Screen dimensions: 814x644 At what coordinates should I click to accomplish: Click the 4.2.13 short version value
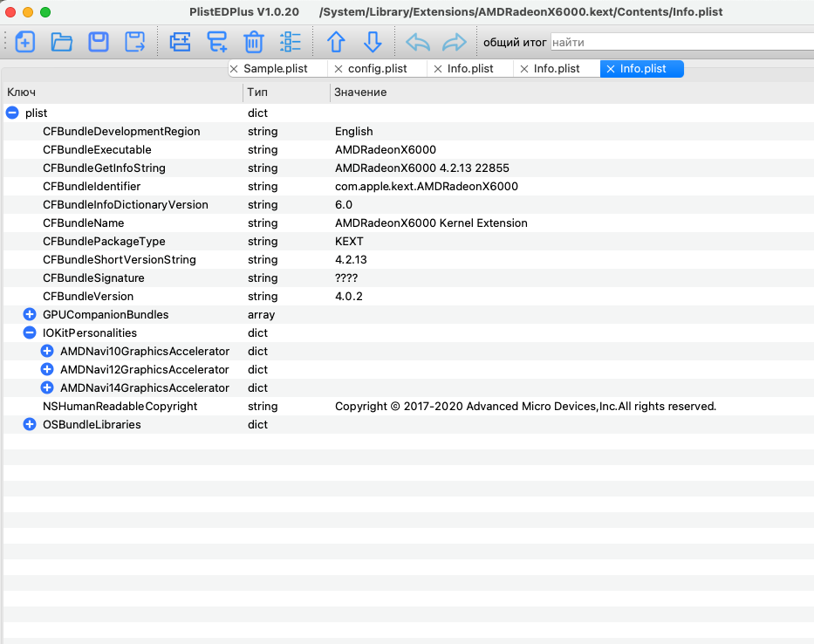tap(351, 260)
